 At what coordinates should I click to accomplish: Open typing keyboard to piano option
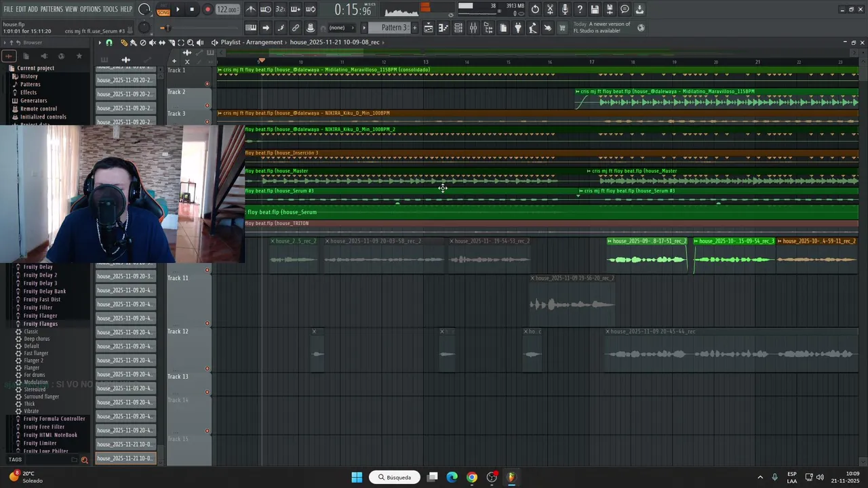251,28
